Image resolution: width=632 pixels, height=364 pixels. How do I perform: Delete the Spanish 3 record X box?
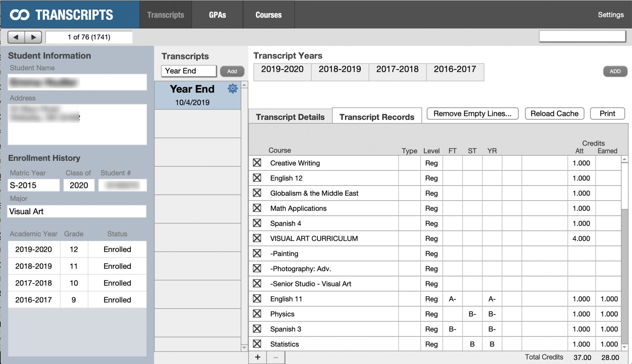point(257,329)
